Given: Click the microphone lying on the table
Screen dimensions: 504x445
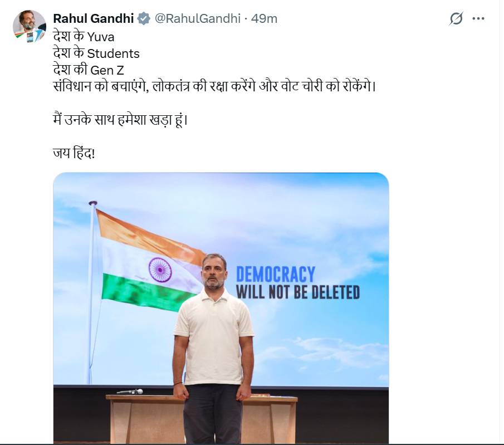Looking at the screenshot, I should click(x=130, y=392).
